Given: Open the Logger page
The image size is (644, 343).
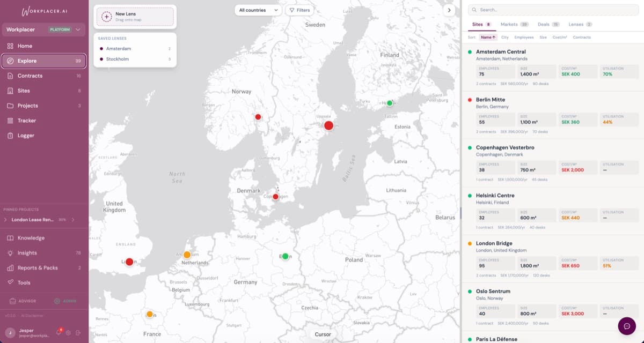Looking at the screenshot, I should click(44, 136).
